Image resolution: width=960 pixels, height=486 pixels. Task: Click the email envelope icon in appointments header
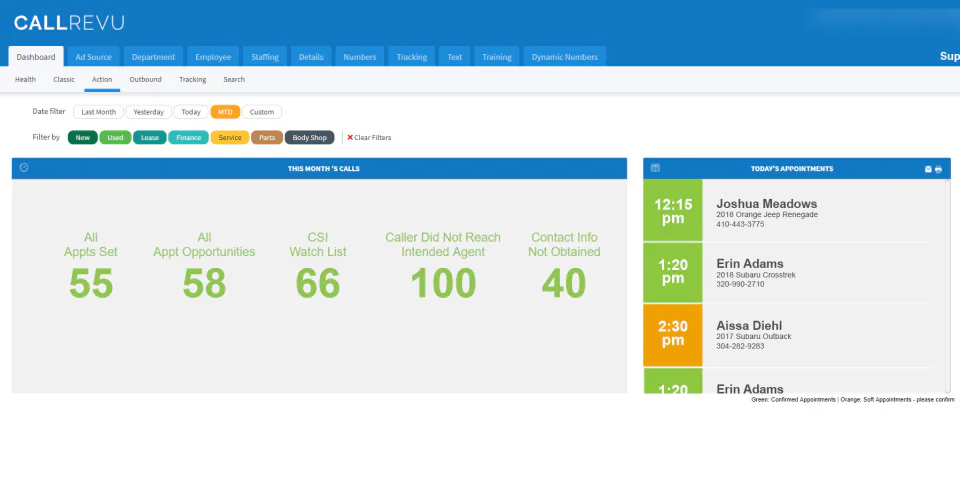tap(928, 169)
